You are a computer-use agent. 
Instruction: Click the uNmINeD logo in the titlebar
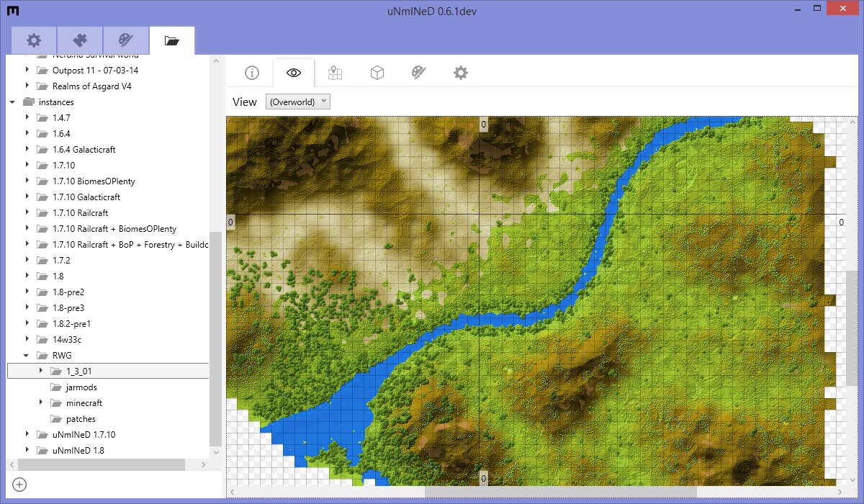coord(12,11)
